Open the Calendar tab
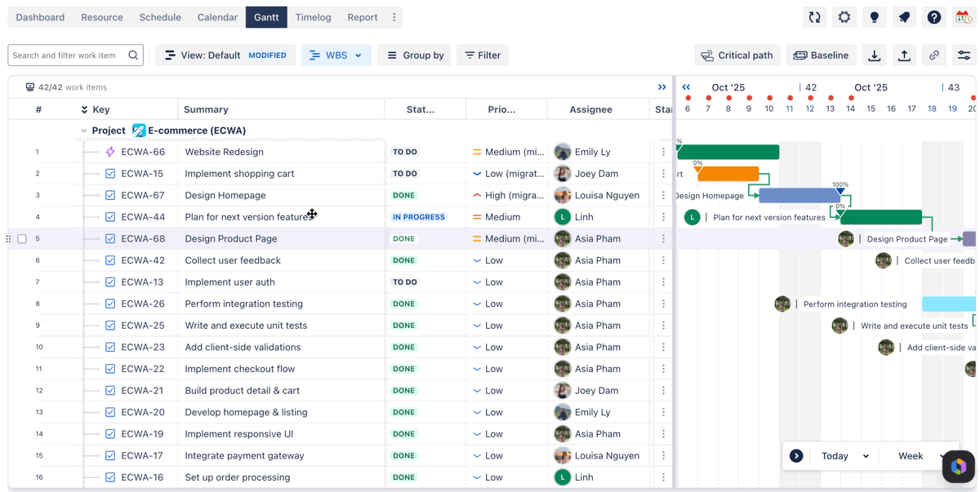 (217, 17)
